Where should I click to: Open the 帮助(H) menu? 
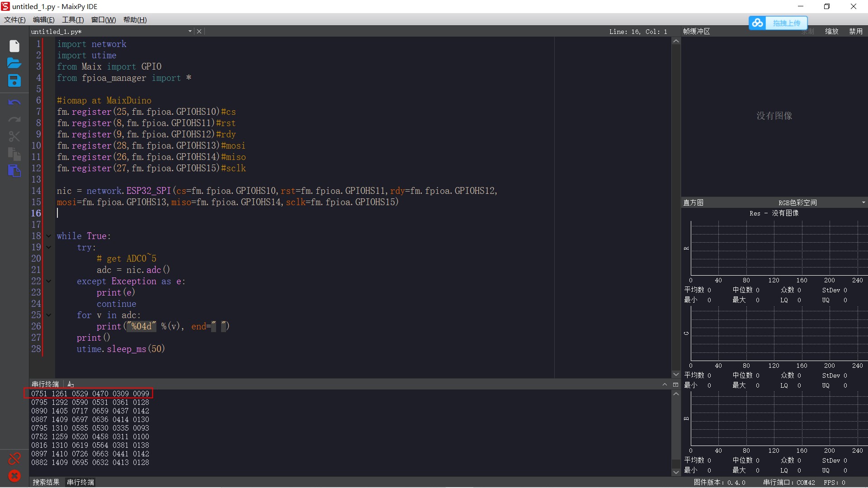(135, 19)
